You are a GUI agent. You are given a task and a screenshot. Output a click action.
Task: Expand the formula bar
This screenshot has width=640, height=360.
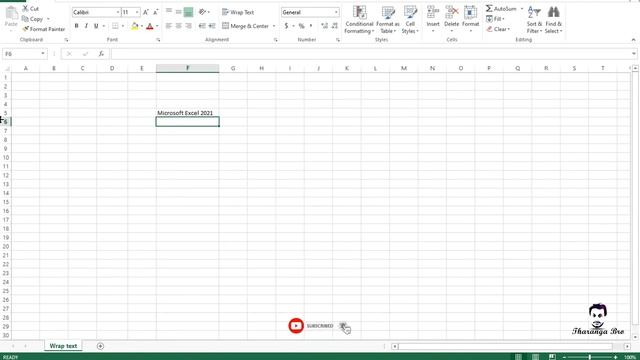pos(633,53)
